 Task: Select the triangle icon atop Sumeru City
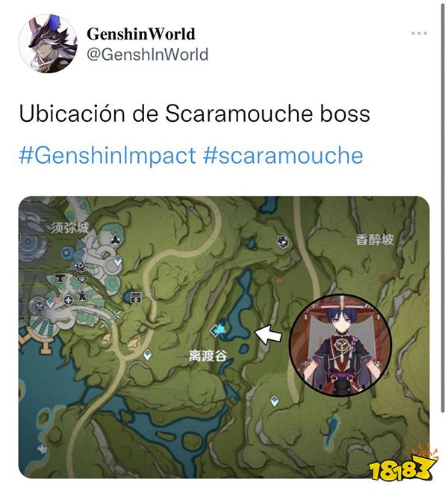[x=116, y=240]
